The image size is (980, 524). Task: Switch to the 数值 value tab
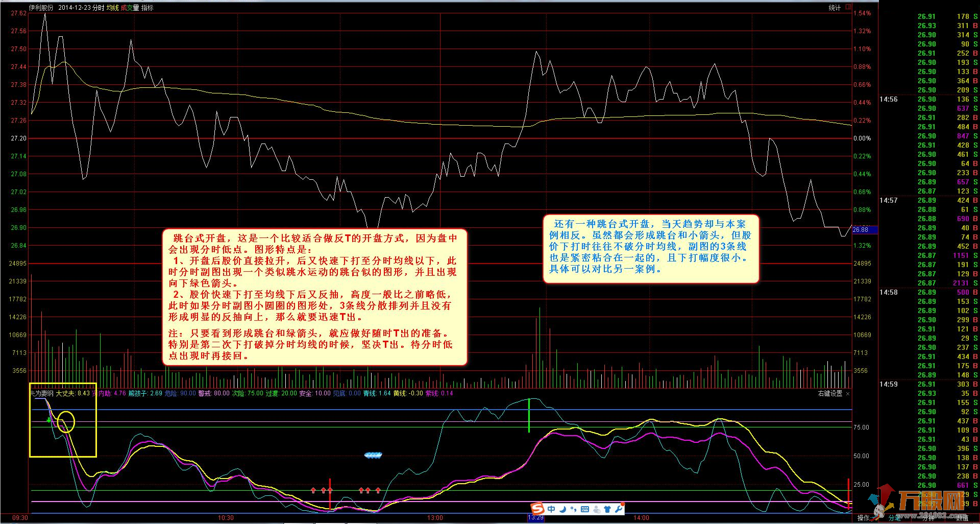(962, 518)
